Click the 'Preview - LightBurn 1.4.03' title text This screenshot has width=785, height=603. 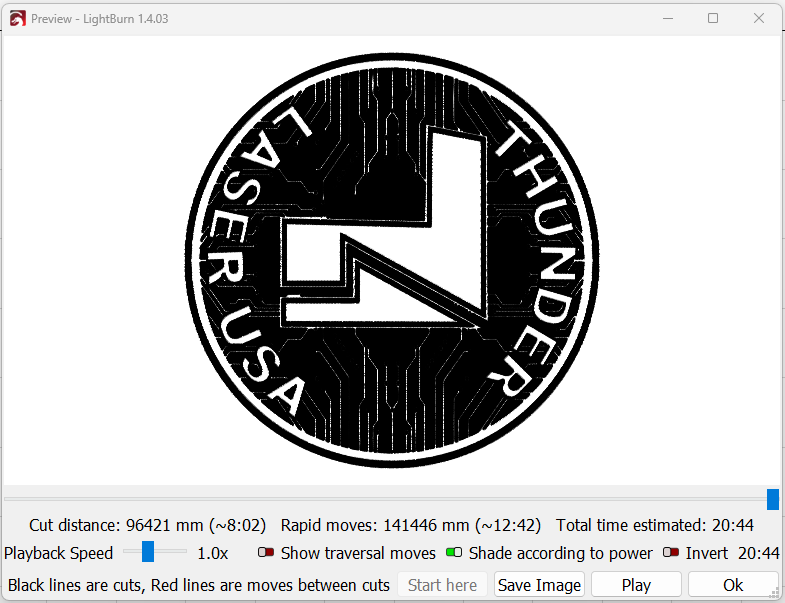(100, 19)
